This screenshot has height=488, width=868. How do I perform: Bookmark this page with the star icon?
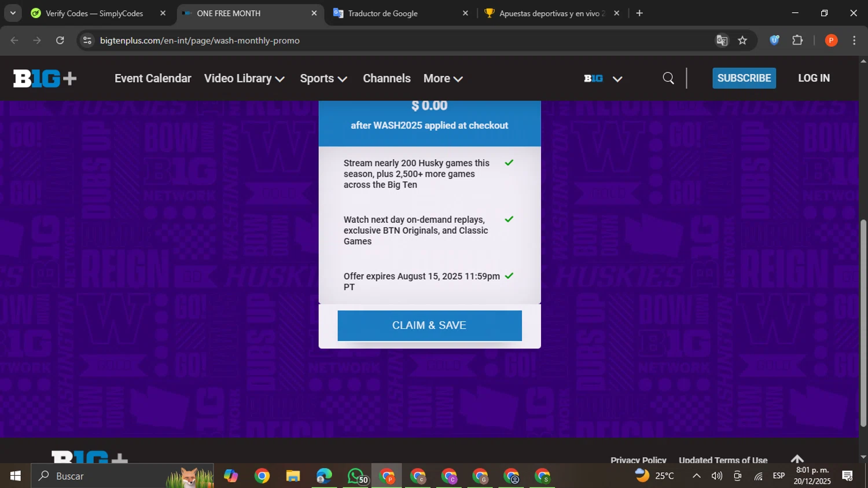pos(742,41)
